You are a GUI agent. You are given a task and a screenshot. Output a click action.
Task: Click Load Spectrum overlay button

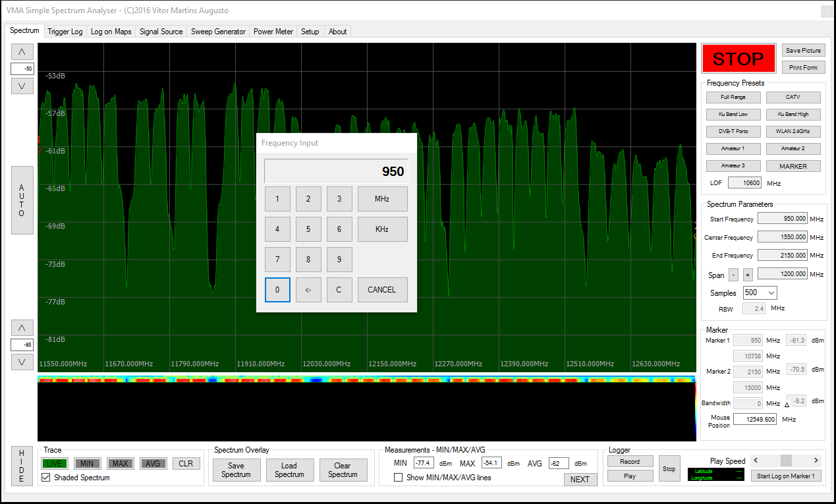(x=289, y=470)
